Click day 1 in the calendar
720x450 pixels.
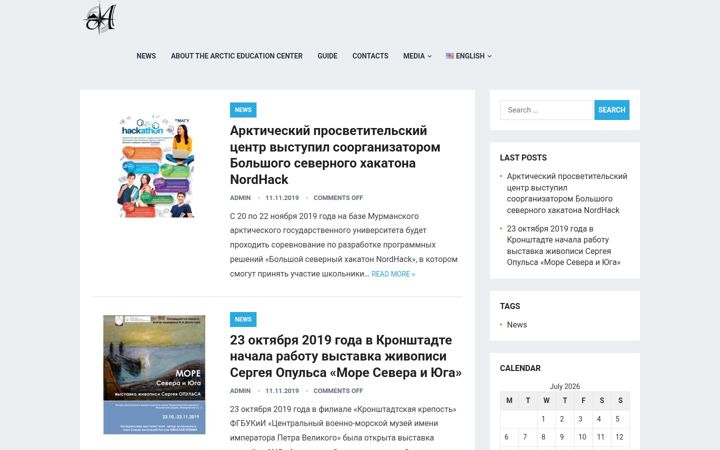tap(543, 419)
